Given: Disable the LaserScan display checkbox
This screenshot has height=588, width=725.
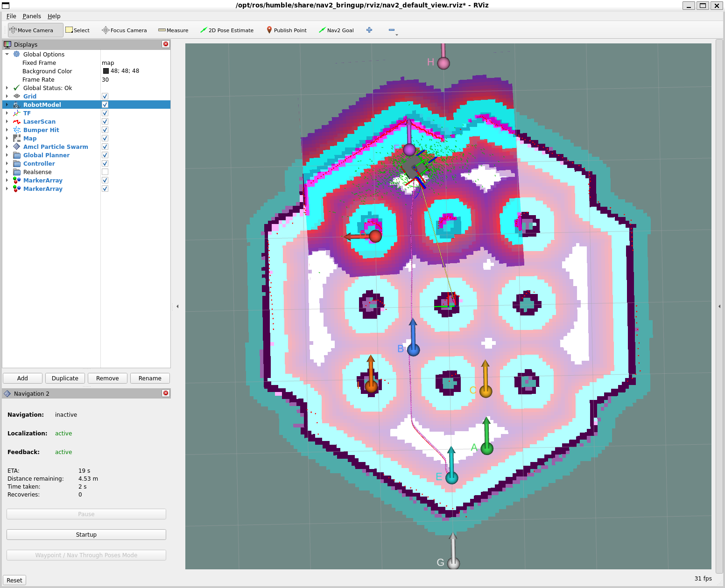Looking at the screenshot, I should [105, 121].
